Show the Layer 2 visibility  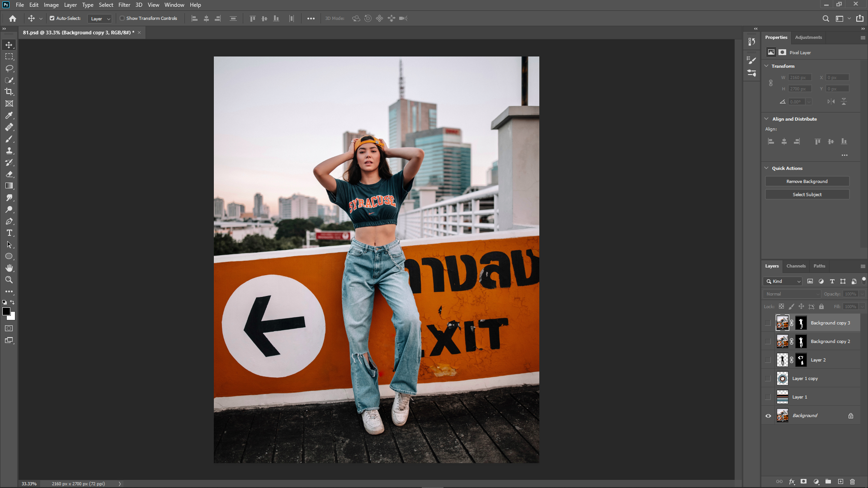(768, 360)
